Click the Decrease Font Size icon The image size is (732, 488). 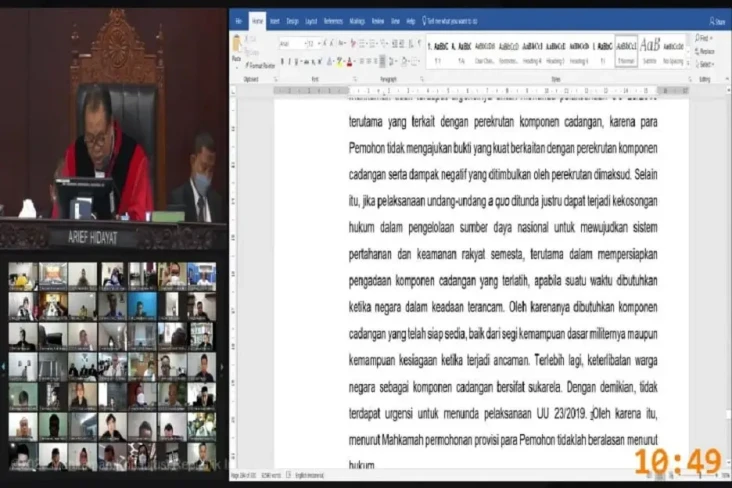332,43
